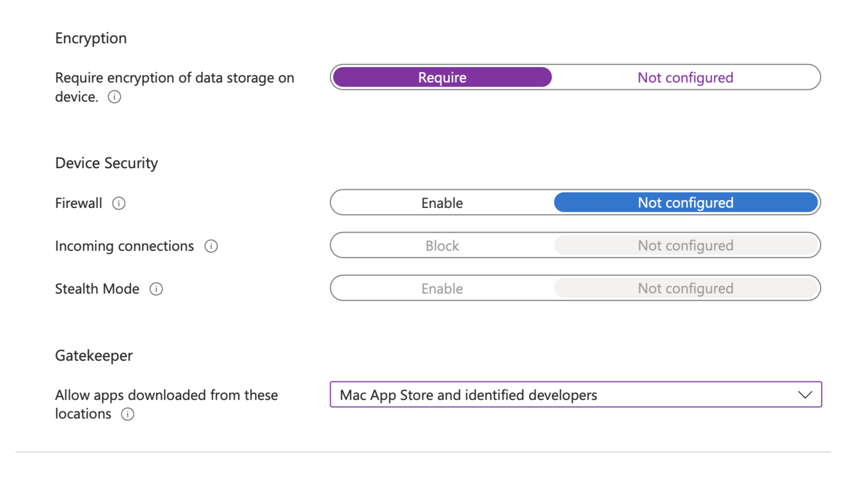Screen dimensions: 868x477
Task: Click the Device Security section heading
Action: tap(106, 163)
